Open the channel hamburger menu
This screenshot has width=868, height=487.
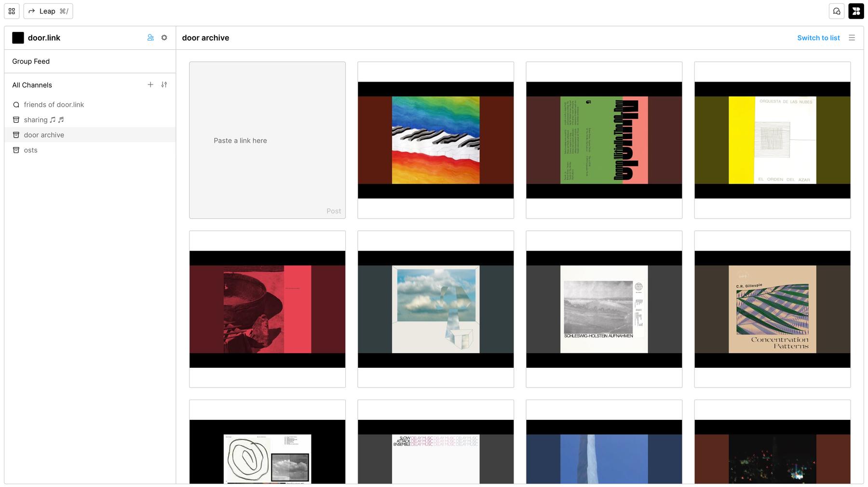click(852, 38)
